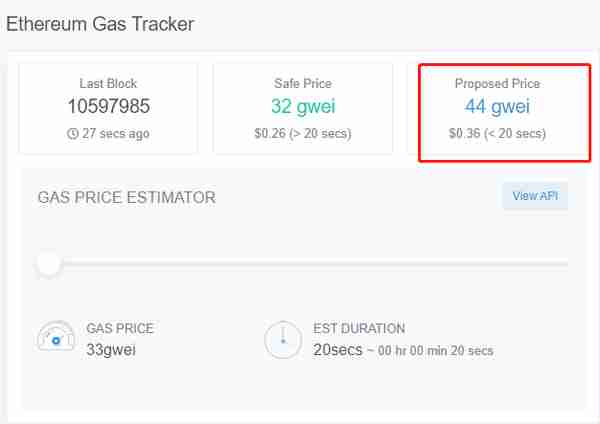Click the gas price gauge icon
600x424 pixels.
click(56, 336)
